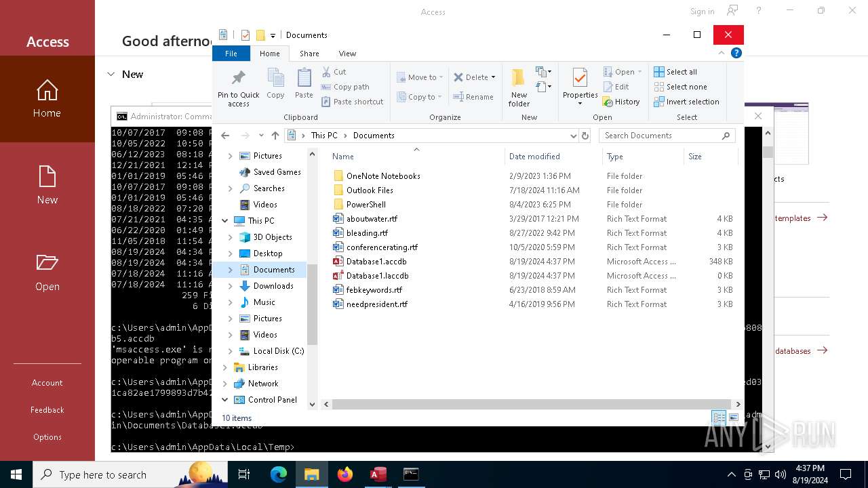Click the New folder icon
Screen dimensions: 868x488
[x=519, y=78]
